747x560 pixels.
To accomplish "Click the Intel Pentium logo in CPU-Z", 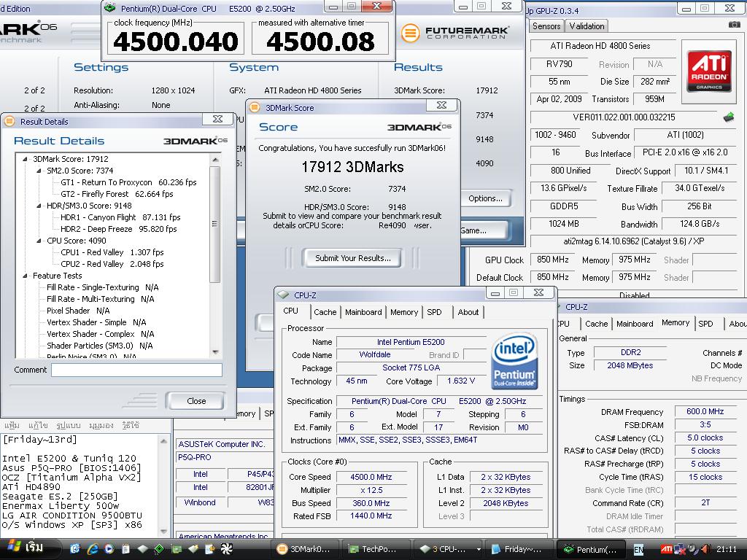I will coord(514,360).
